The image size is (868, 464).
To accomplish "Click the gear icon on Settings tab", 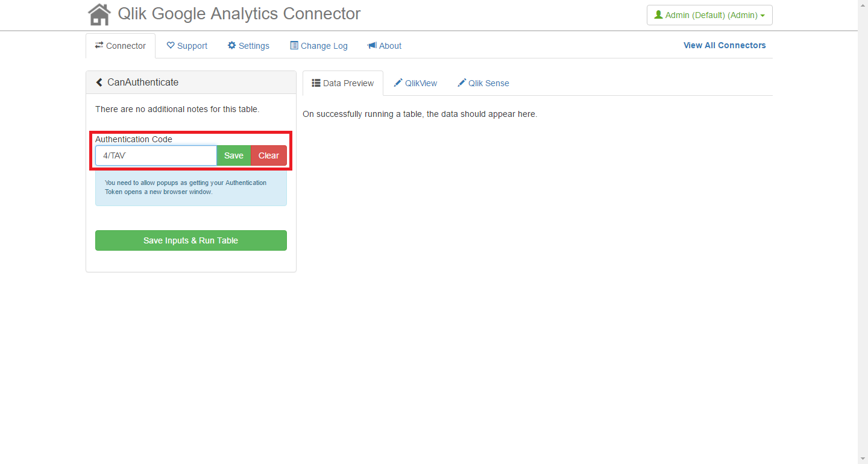I will tap(231, 46).
